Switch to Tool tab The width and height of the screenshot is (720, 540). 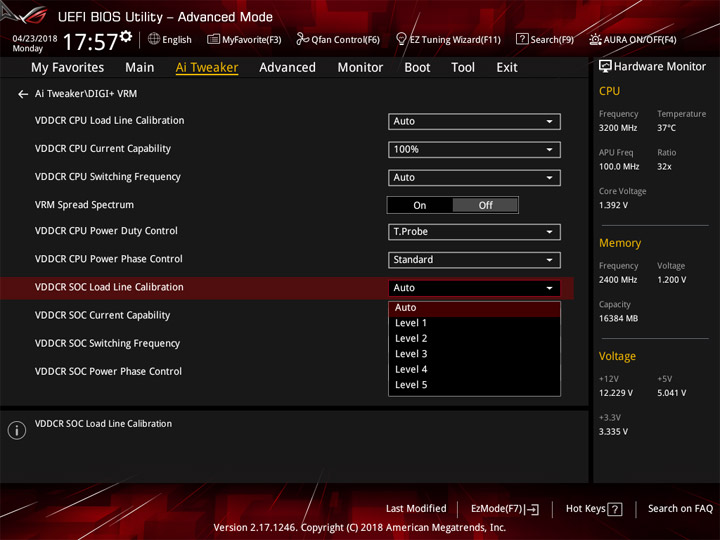click(x=463, y=68)
